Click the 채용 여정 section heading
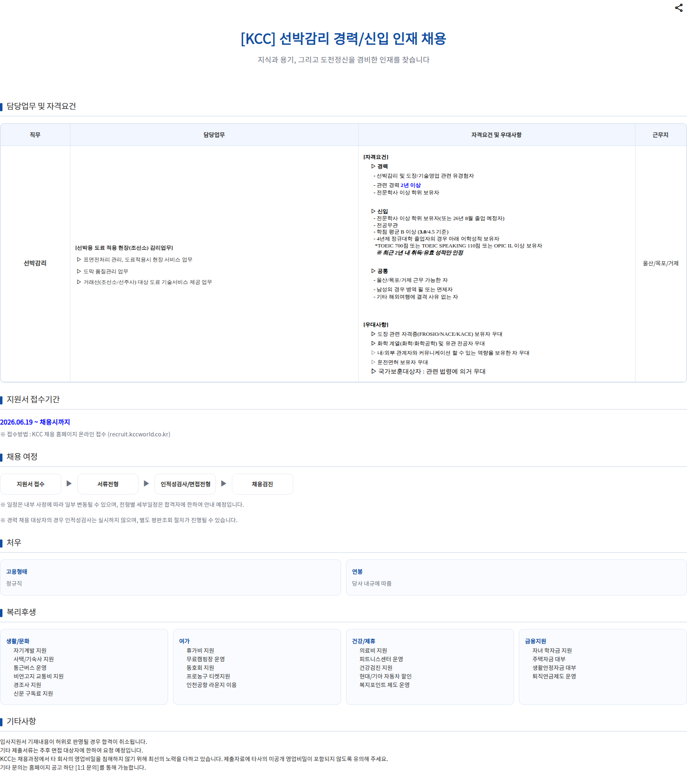The image size is (687, 784). pos(22,457)
